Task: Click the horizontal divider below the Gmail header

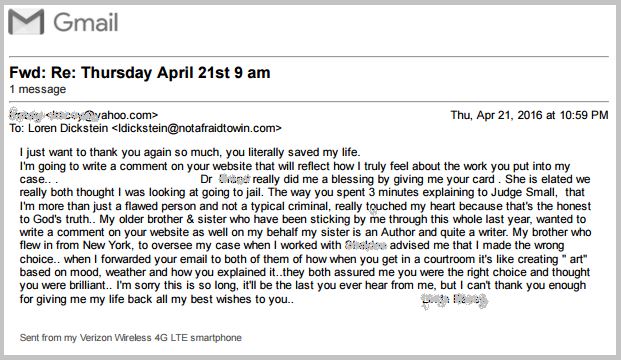Action: click(309, 57)
